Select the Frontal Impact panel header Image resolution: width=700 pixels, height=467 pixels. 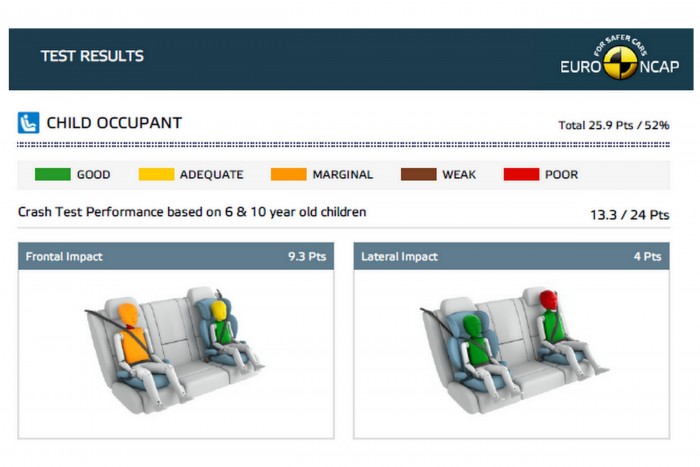175,257
